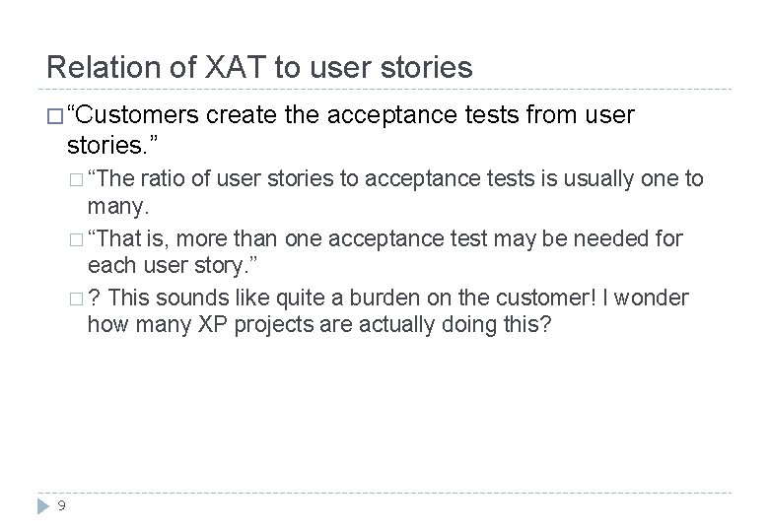Click the title "Relation of XAT to user stories"
This screenshot has height=532, width=769.
pyautogui.click(x=259, y=67)
